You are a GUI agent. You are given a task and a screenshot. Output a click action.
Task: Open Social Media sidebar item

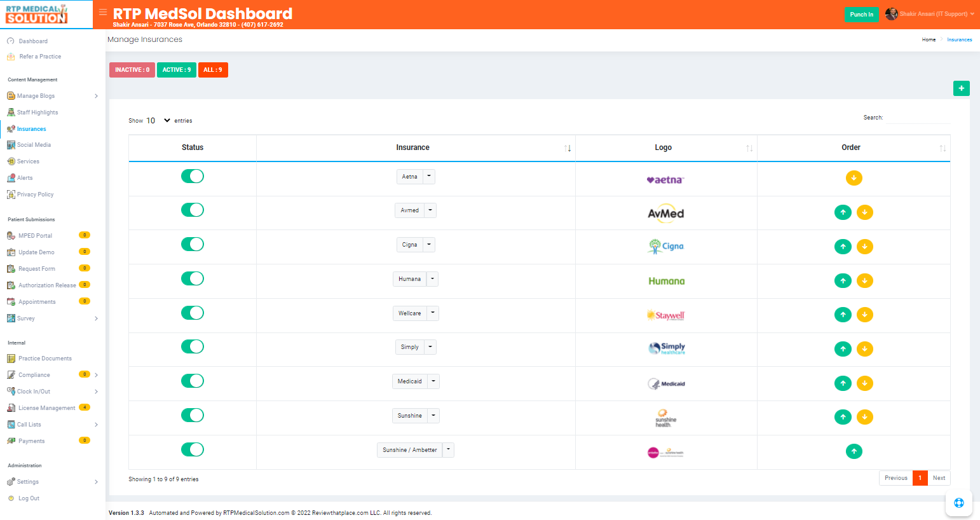(34, 145)
